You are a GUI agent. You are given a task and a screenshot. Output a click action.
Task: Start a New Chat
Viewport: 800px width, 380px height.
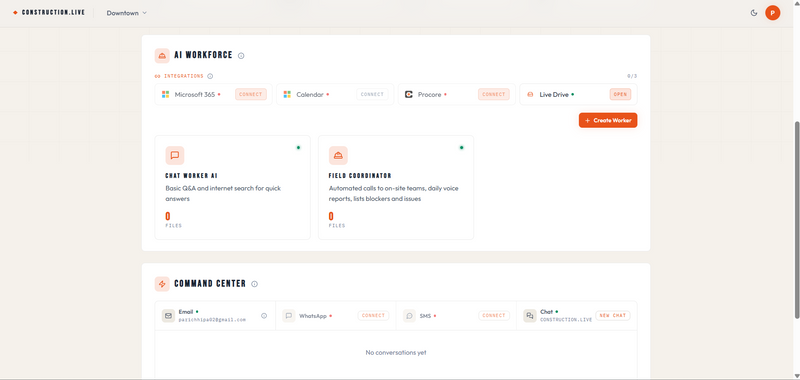[613, 316]
